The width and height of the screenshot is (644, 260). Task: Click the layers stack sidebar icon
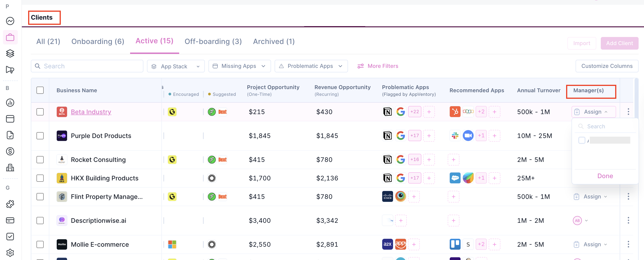click(10, 53)
